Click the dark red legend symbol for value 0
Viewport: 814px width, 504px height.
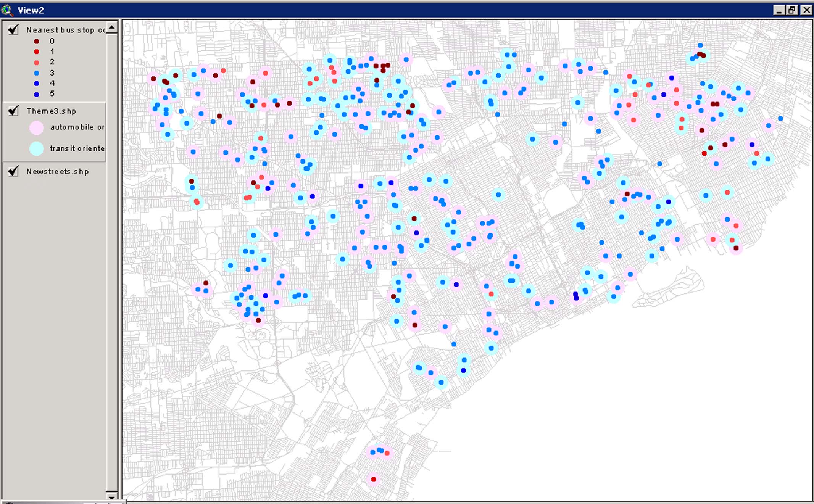click(x=37, y=41)
